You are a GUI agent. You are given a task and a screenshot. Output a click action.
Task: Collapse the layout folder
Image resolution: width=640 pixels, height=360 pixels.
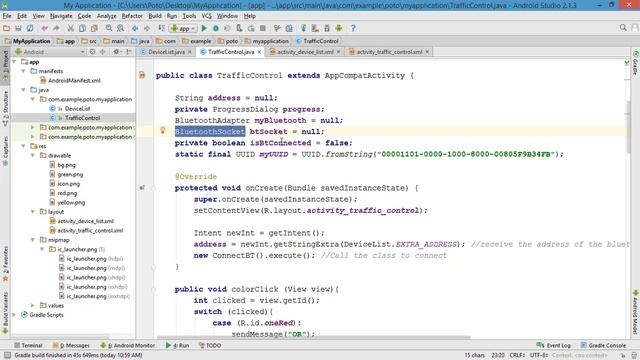(33, 212)
